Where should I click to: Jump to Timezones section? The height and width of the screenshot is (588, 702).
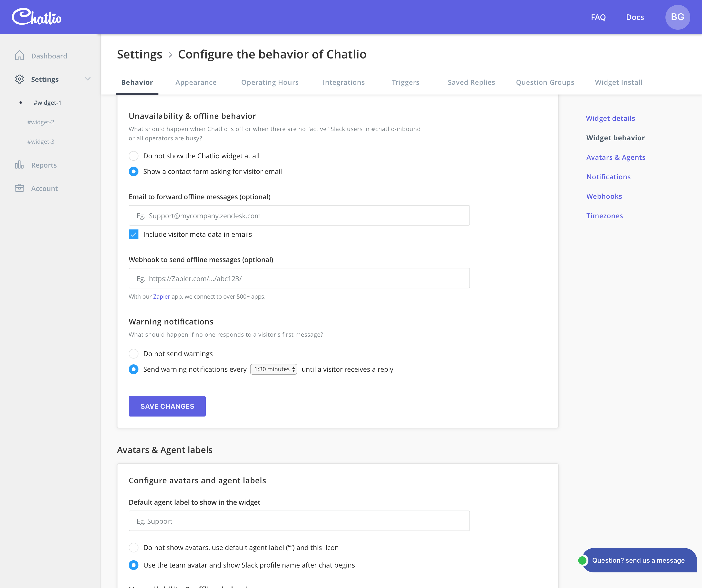point(604,216)
